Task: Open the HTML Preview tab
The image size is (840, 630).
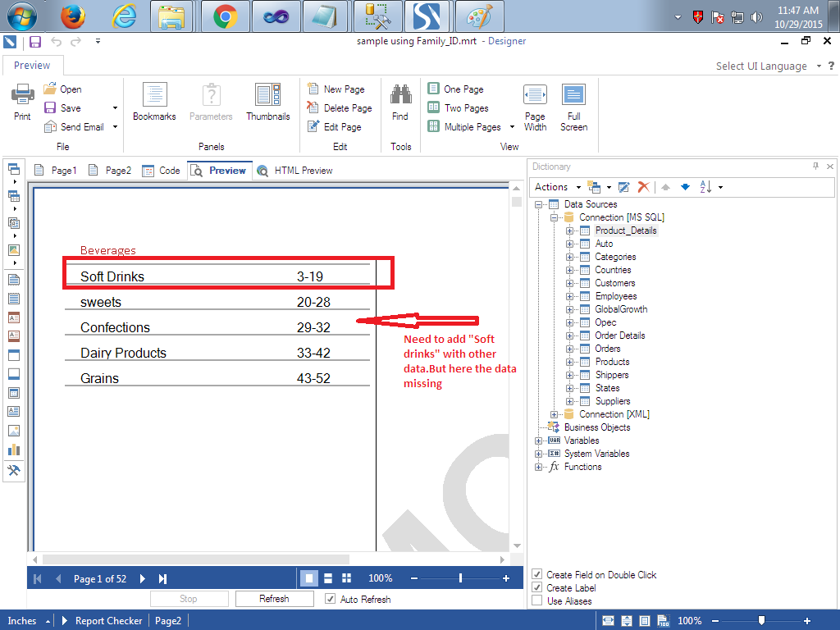Action: pos(294,171)
